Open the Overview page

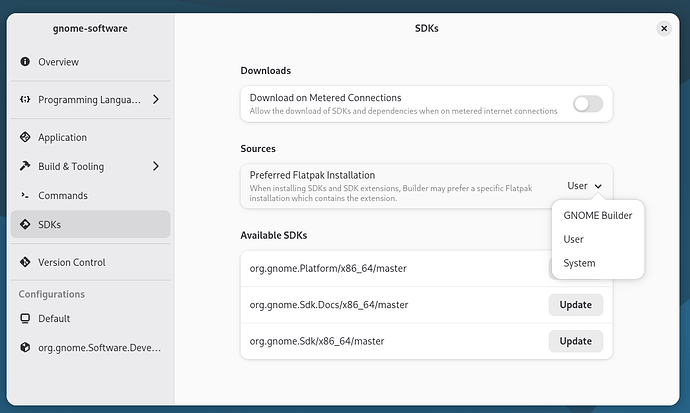tap(91, 62)
